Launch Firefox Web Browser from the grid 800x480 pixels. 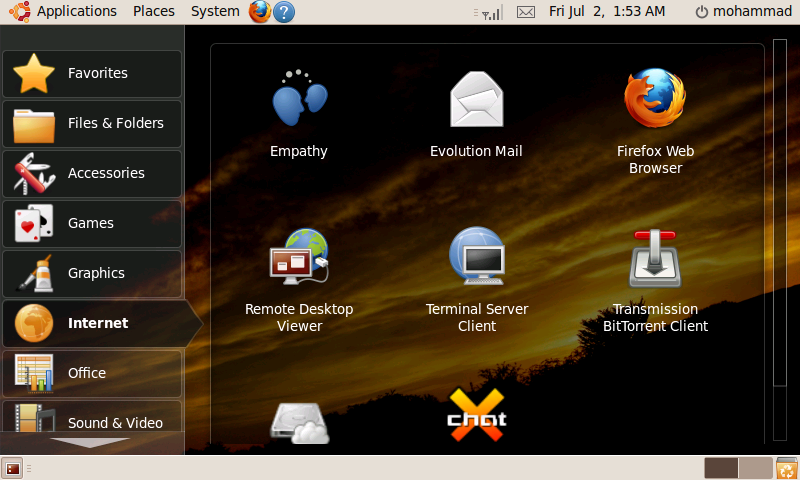point(655,100)
